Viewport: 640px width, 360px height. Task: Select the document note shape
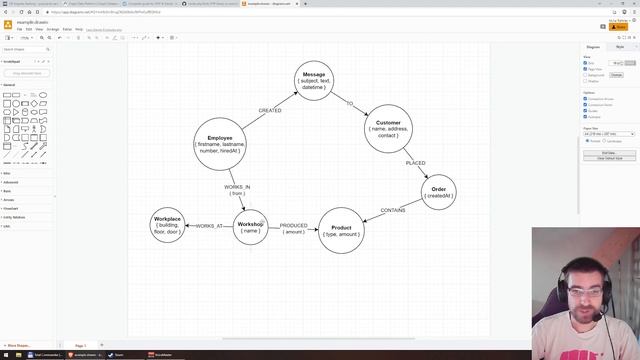(x=7, y=129)
